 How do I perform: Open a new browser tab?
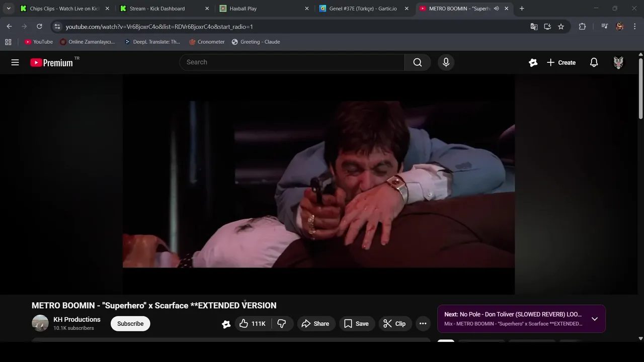(522, 9)
